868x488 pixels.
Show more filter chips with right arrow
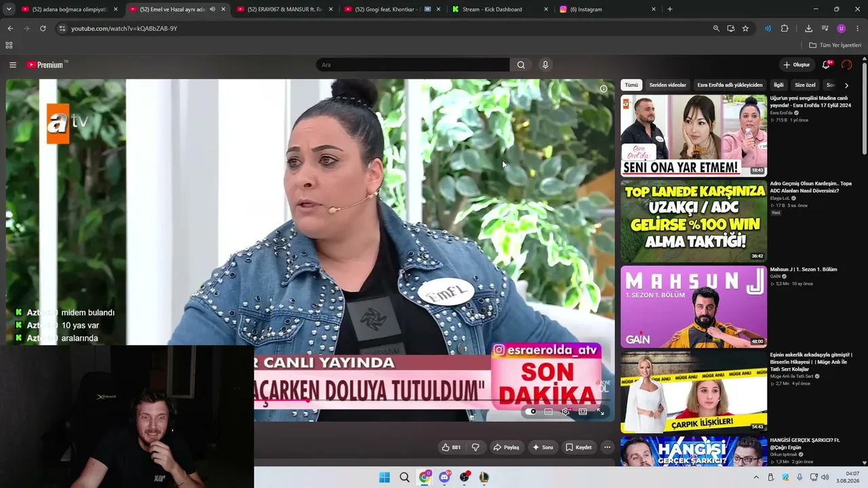pyautogui.click(x=846, y=85)
